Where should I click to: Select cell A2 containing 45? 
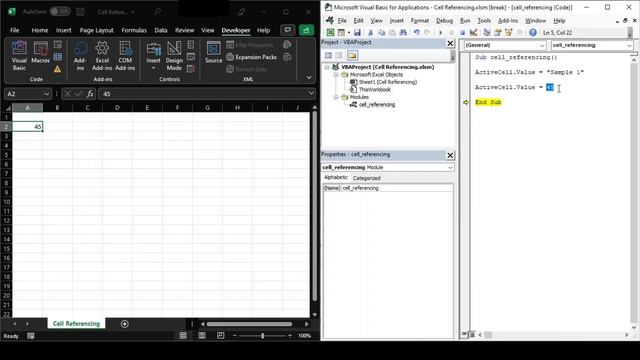point(27,127)
